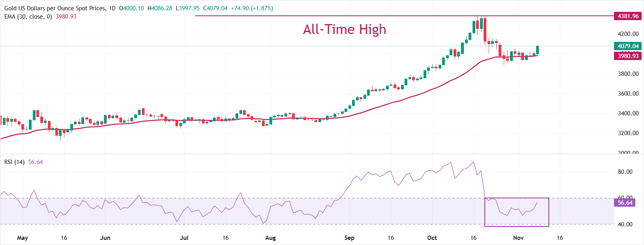This screenshot has height=245, width=644.
Task: Select the EMA (30, close, 0) indicator legend
Action: [x=28, y=17]
